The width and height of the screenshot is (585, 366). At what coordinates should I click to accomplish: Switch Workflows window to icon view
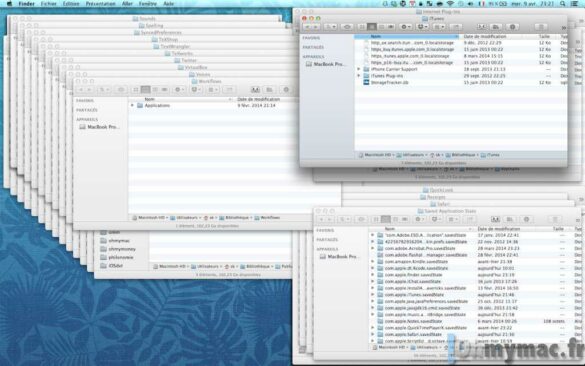coord(135,90)
